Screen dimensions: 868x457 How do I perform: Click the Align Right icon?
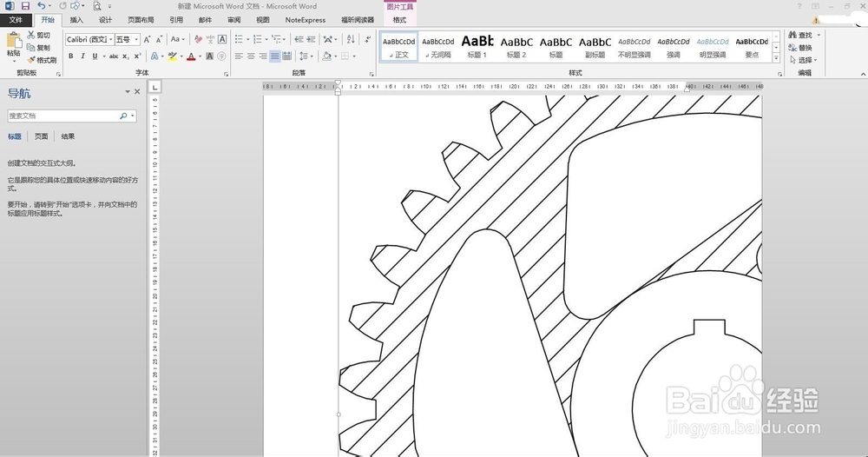(263, 56)
